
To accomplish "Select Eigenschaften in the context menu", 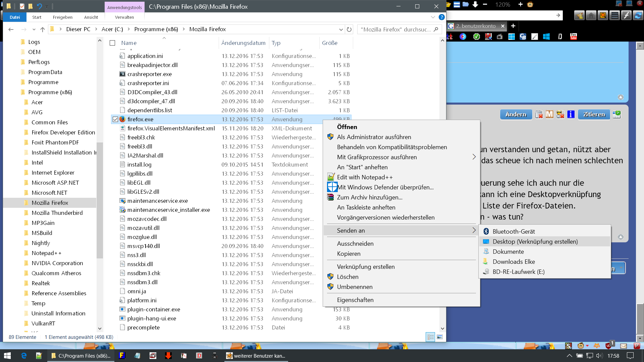I will 355,300.
